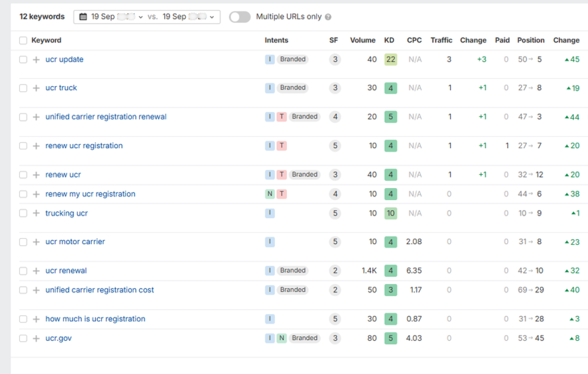This screenshot has height=374, width=588.
Task: Click the N intent badge for ucr.gov
Action: coord(282,338)
